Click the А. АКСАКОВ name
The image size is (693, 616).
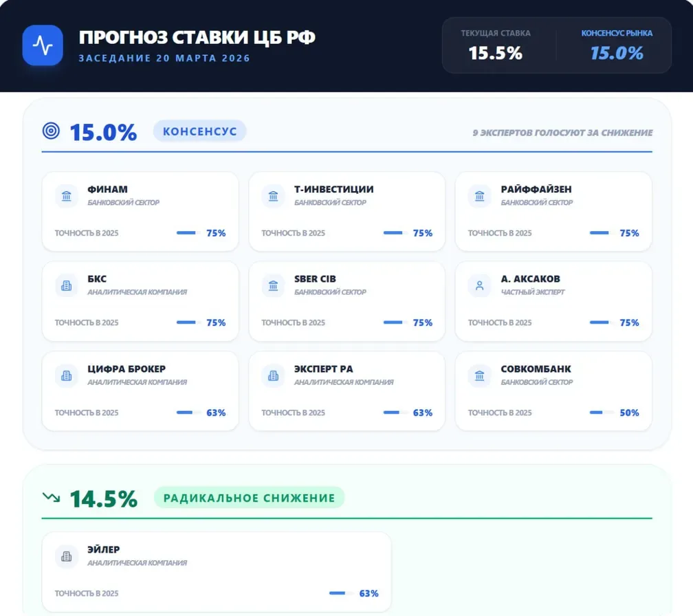click(530, 279)
